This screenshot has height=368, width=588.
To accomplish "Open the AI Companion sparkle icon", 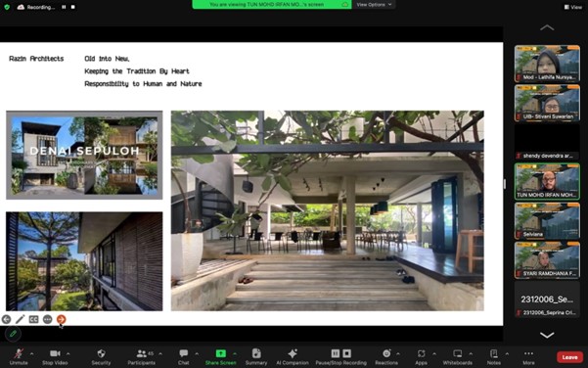I will click(293, 353).
